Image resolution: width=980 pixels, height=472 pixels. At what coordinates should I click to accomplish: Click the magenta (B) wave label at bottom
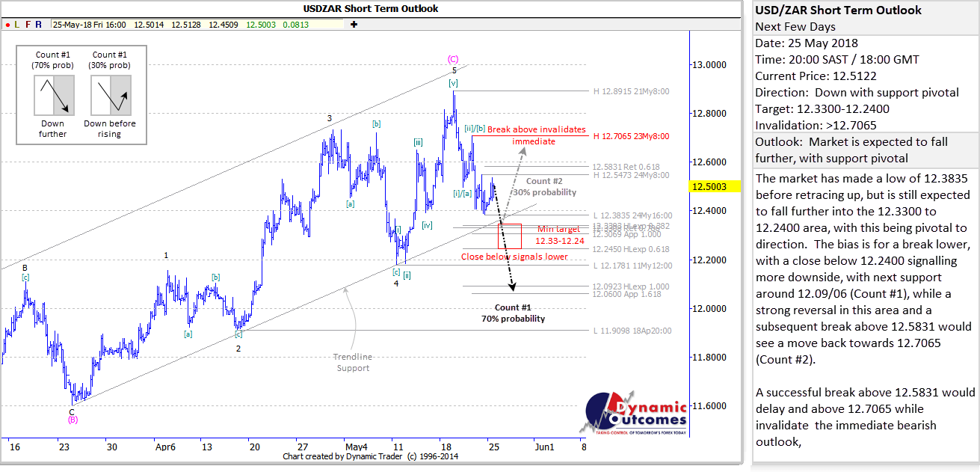click(x=73, y=420)
